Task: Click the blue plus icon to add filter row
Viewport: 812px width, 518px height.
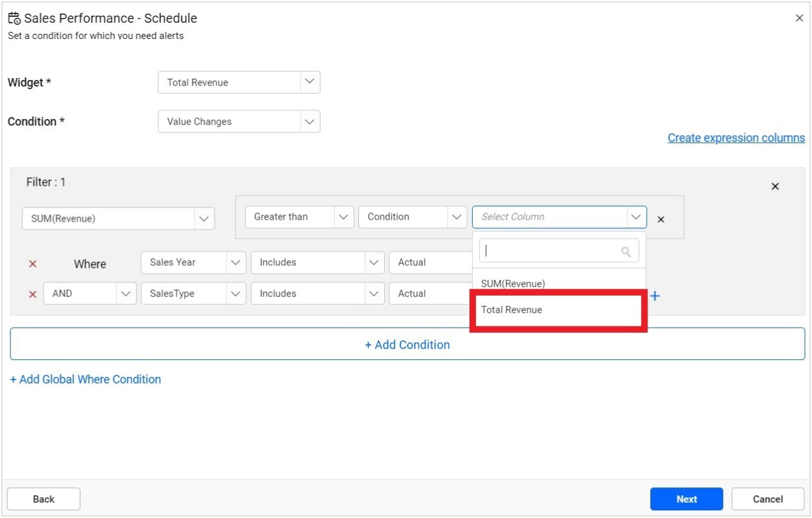Action: pos(655,295)
